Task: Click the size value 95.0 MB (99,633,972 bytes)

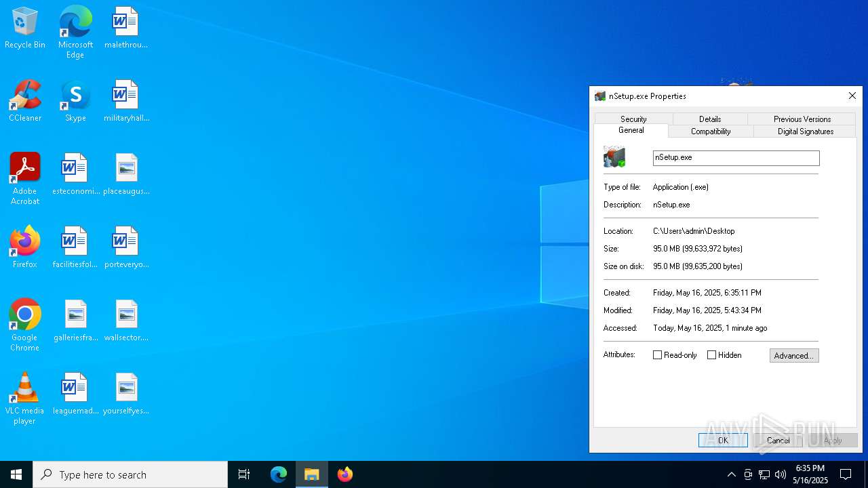Action: (x=698, y=249)
